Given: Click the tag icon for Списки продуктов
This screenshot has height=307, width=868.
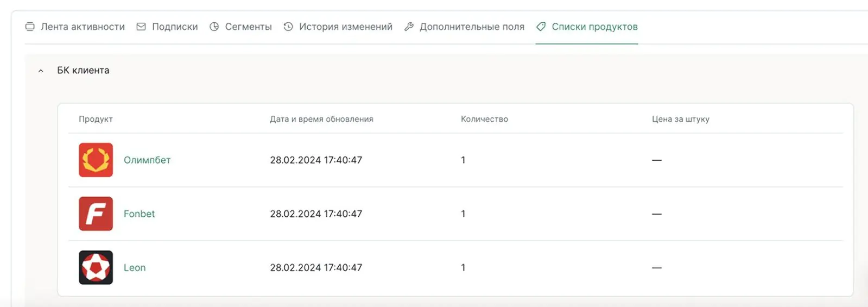Looking at the screenshot, I should (541, 27).
